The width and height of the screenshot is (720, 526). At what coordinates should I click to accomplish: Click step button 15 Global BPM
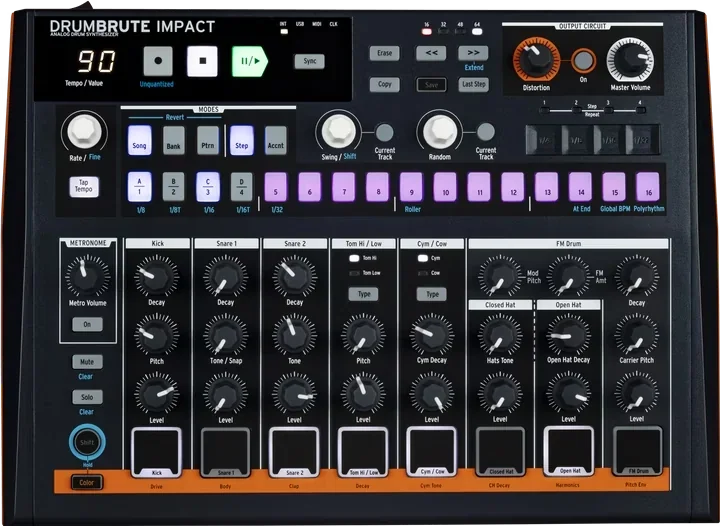[614, 187]
